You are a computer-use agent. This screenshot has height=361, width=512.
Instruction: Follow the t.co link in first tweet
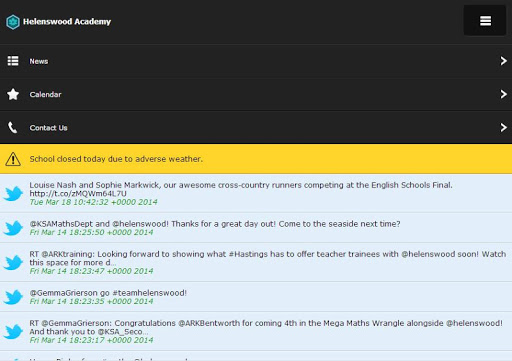[x=78, y=194]
